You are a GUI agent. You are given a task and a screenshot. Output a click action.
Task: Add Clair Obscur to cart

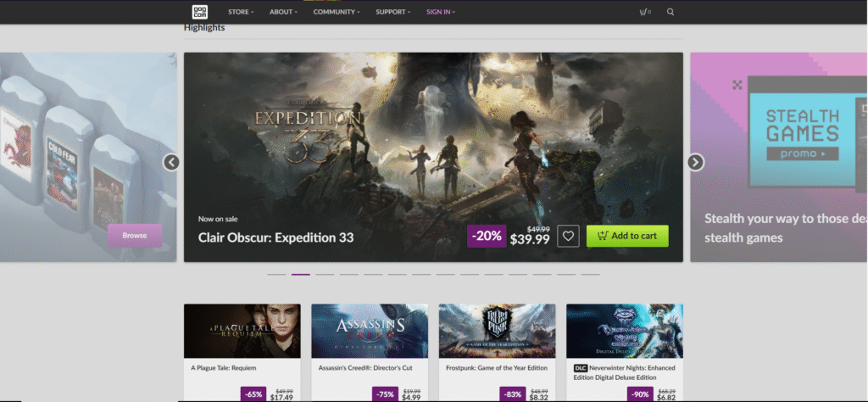626,236
